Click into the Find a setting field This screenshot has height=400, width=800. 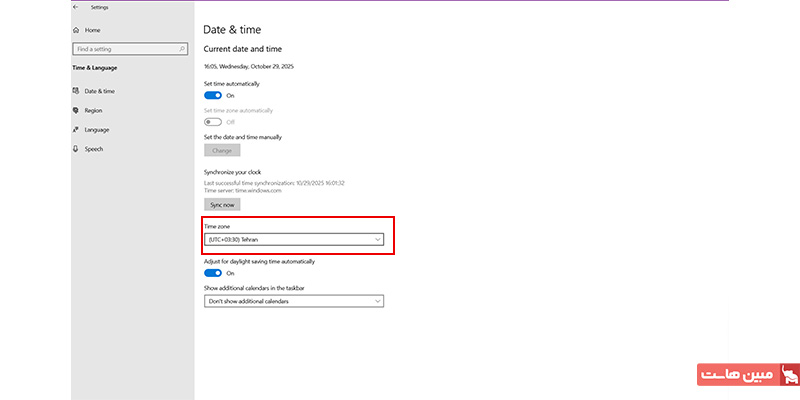[124, 49]
